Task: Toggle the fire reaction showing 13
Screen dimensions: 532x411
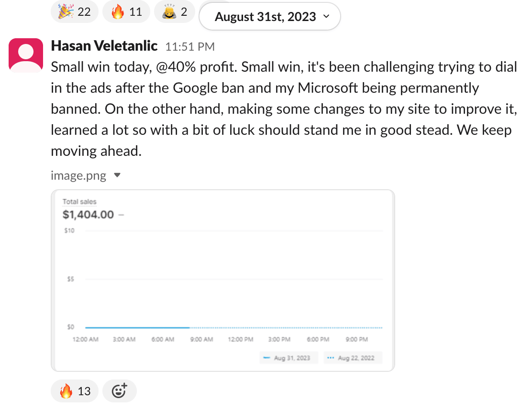Action: (x=75, y=391)
